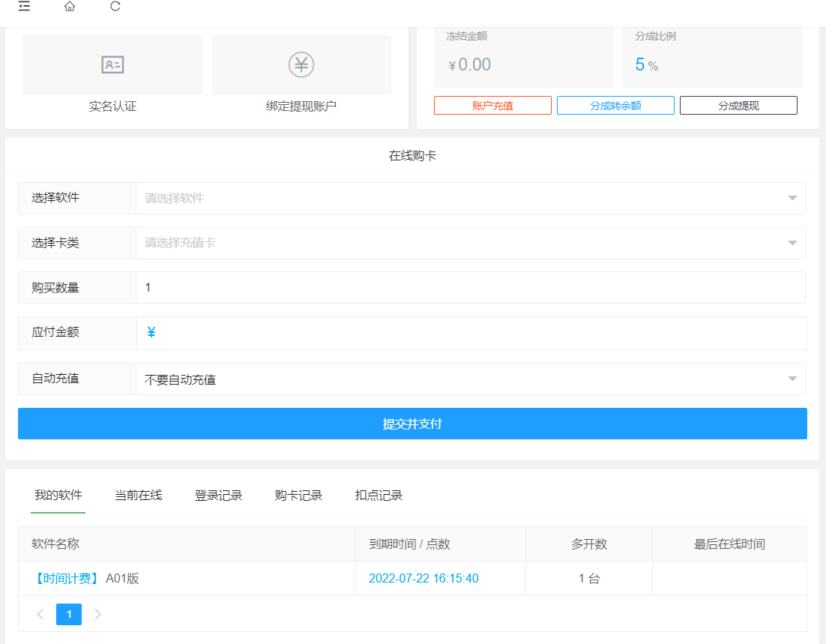
Task: Open the 选择软件 dropdown
Action: tap(470, 199)
